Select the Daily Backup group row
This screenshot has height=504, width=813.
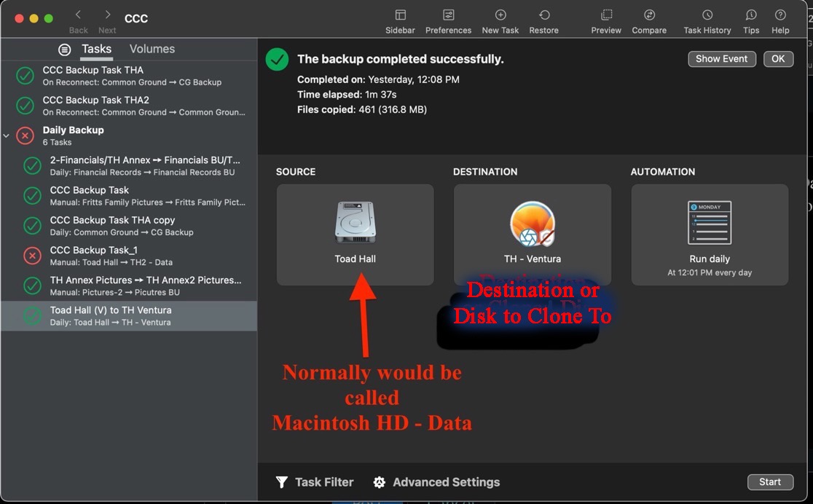[x=129, y=136]
